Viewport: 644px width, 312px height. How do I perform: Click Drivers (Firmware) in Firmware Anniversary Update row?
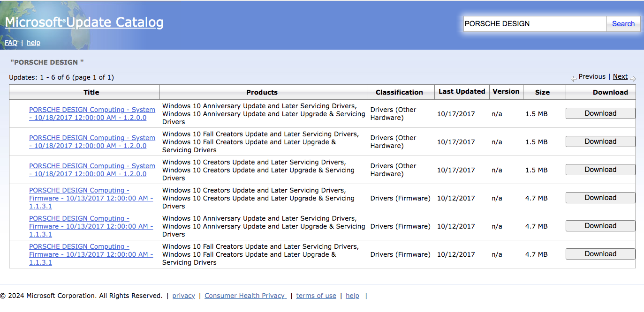click(x=400, y=226)
